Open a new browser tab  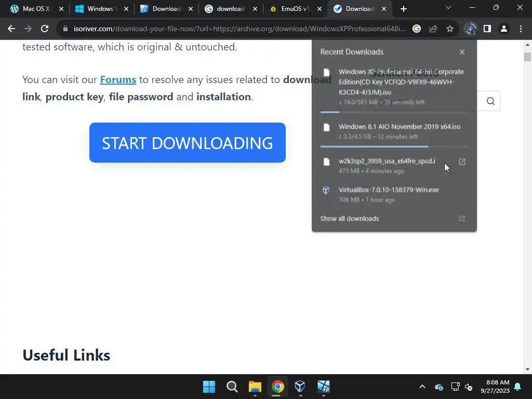(x=403, y=9)
